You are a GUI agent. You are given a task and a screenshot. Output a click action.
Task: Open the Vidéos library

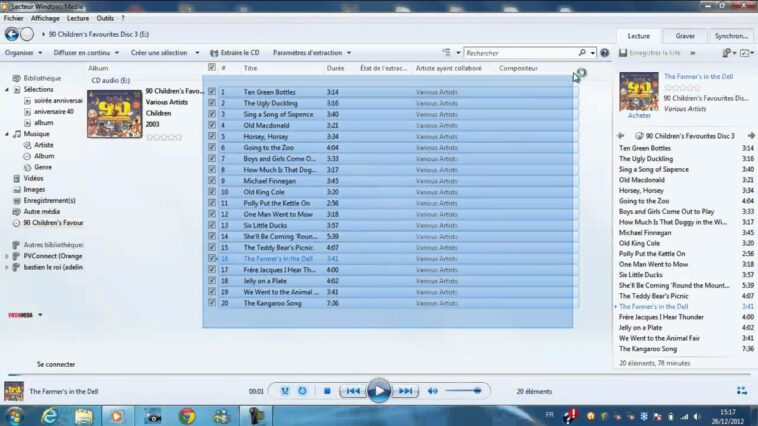pyautogui.click(x=33, y=178)
